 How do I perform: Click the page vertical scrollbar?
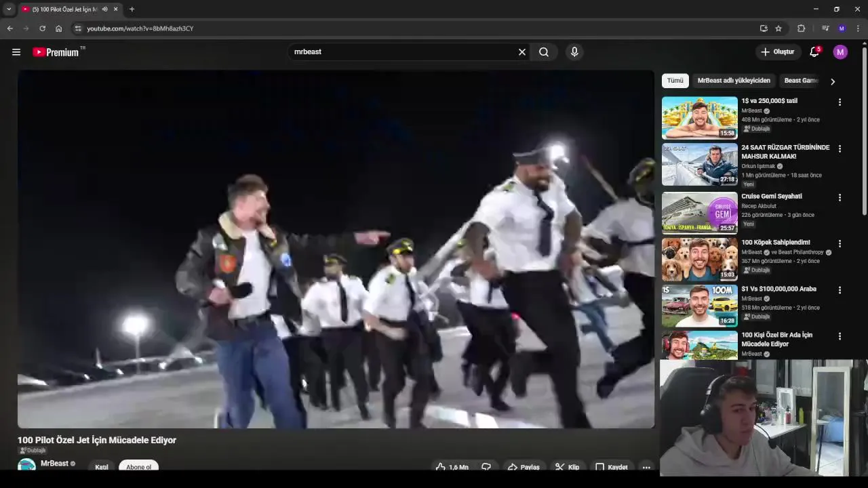[864, 132]
